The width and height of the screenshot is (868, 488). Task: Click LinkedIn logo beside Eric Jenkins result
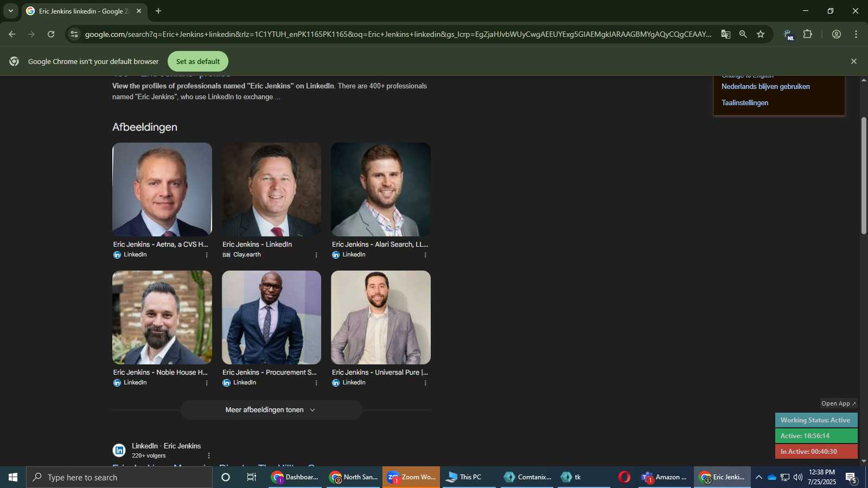(119, 451)
